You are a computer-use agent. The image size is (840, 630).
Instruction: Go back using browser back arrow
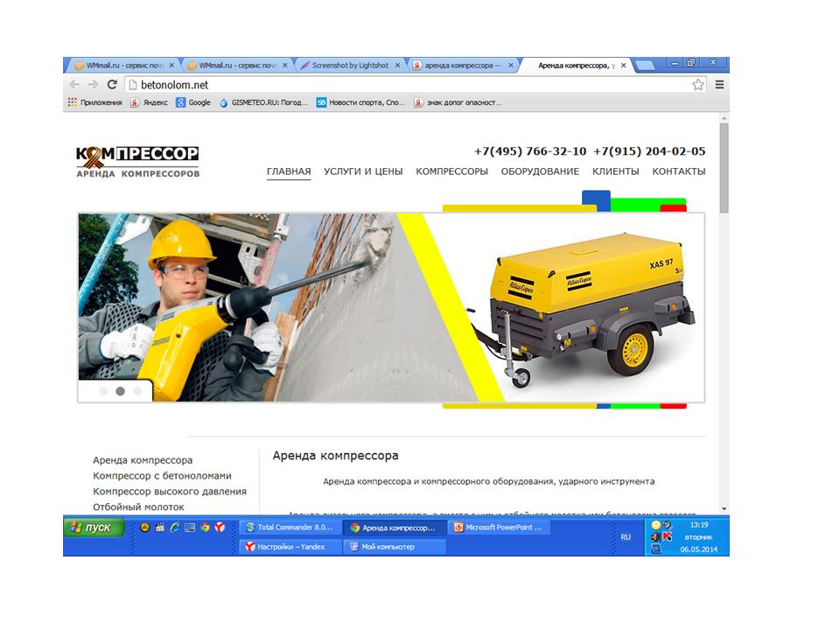click(74, 85)
